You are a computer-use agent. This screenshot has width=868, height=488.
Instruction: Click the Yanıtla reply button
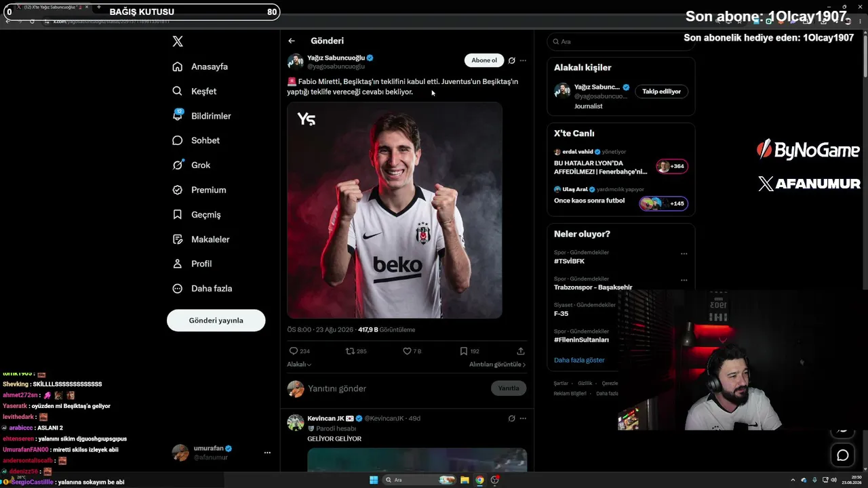pos(509,388)
